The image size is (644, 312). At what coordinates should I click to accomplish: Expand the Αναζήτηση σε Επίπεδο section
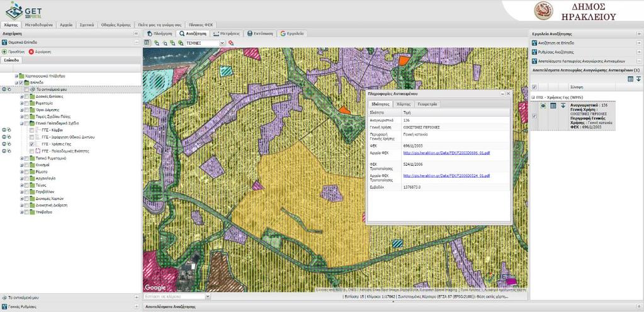pyautogui.click(x=639, y=43)
